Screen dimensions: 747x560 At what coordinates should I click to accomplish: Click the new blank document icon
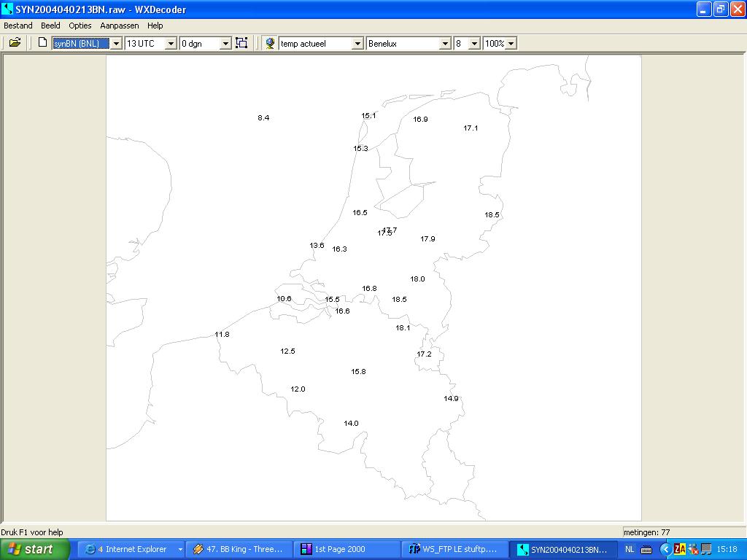point(42,43)
